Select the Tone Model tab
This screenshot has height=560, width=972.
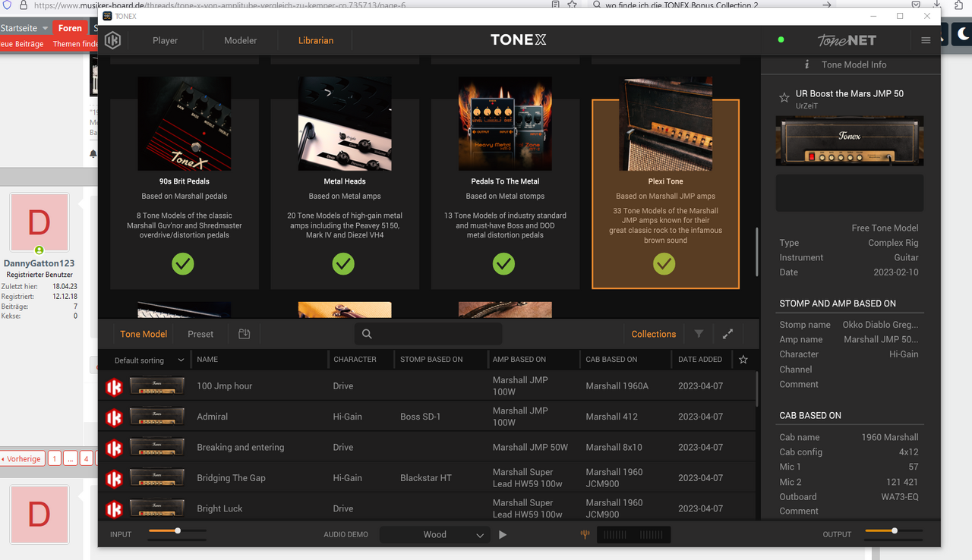coord(144,334)
